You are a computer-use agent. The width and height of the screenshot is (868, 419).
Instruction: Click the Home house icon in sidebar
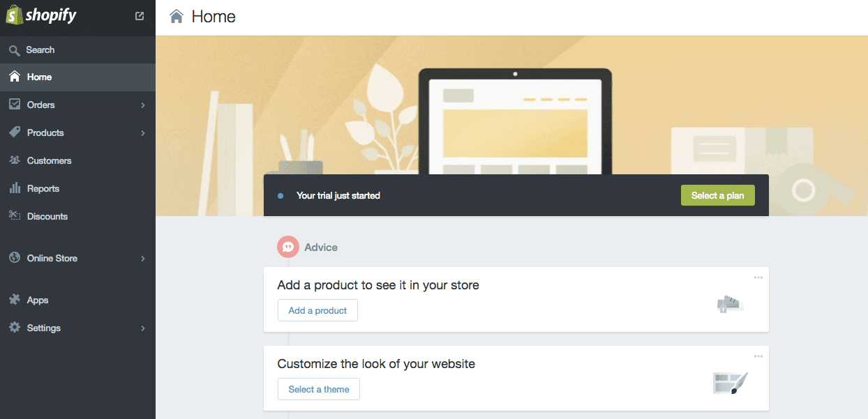[14, 77]
